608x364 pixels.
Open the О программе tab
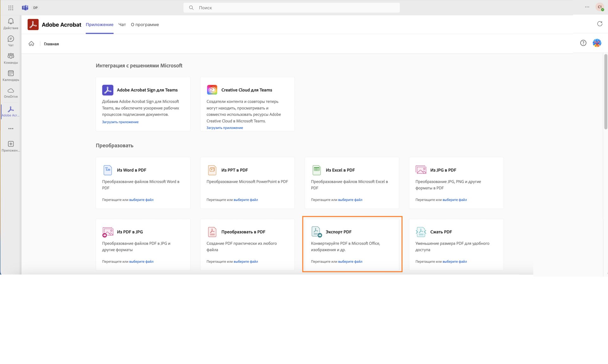click(x=145, y=25)
